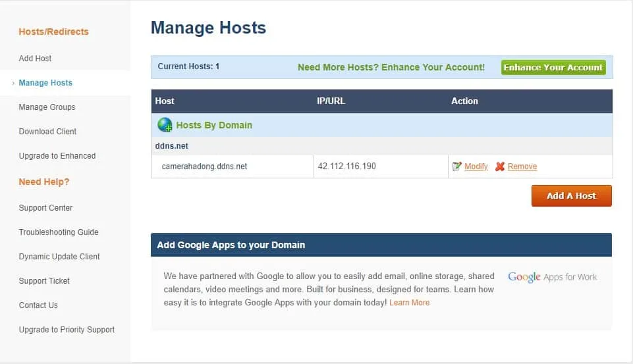
Task: Open Support Center from sidebar
Action: 45,208
